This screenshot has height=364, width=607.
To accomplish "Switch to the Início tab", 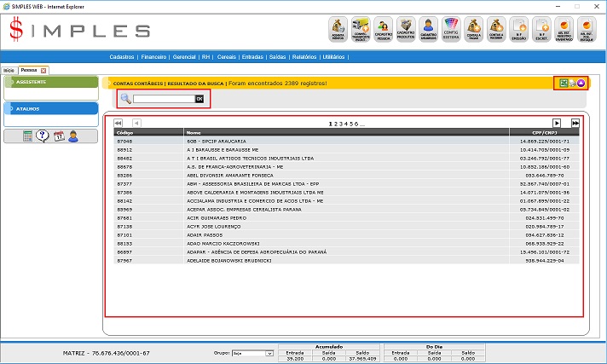I will 9,69.
